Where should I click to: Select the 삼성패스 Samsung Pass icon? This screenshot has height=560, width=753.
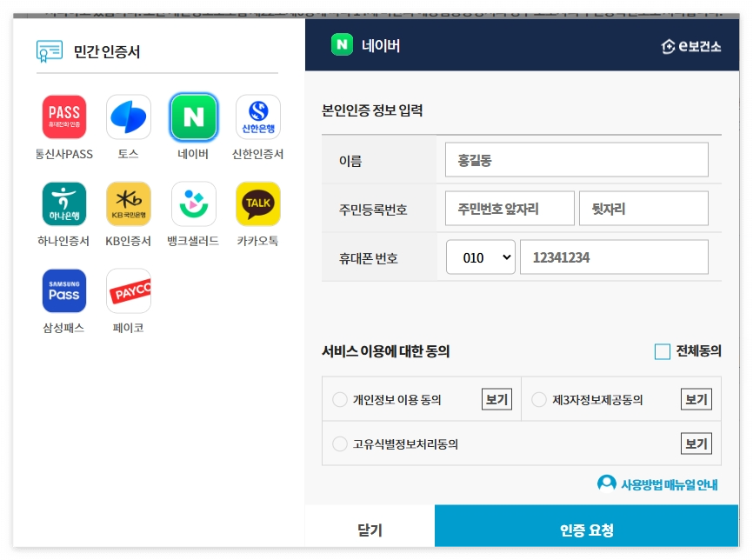[x=63, y=290]
